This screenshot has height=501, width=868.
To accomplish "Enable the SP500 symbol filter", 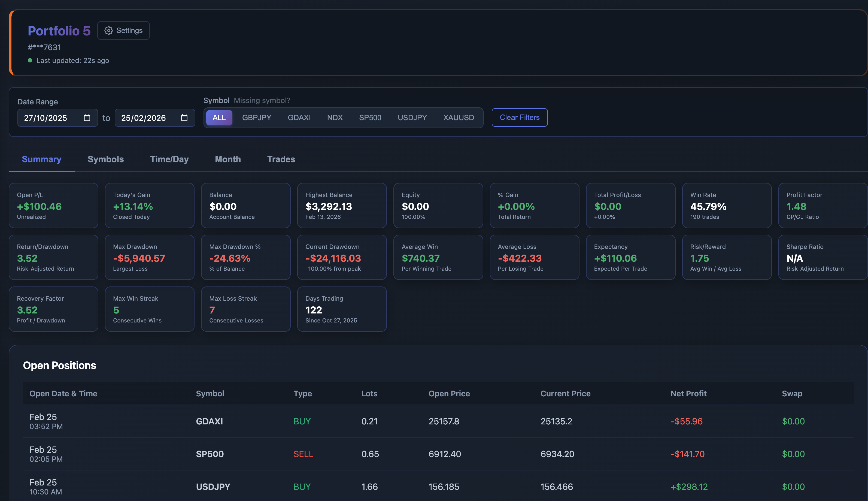I will 370,118.
